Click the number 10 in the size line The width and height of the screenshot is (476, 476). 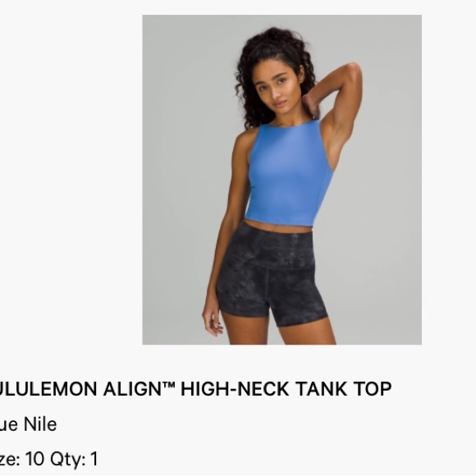(x=35, y=459)
